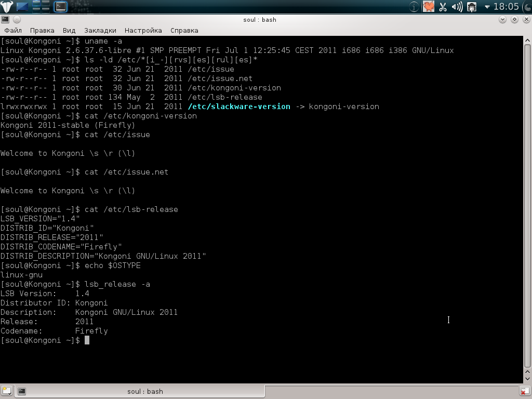The image size is (532, 399).
Task: Switch to the second virtual desktop in pager
Action: (46, 4)
